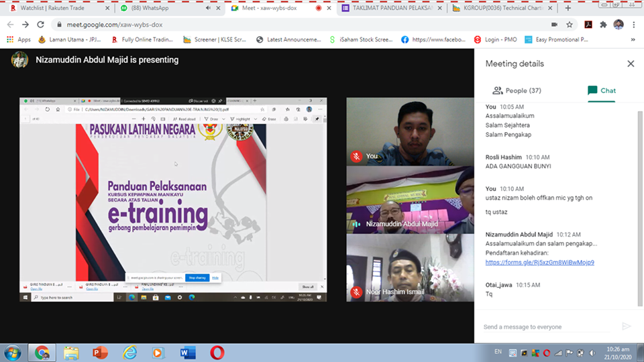Viewport: 644px width, 362px height.
Task: Open a new browser tab
Action: pos(568,8)
